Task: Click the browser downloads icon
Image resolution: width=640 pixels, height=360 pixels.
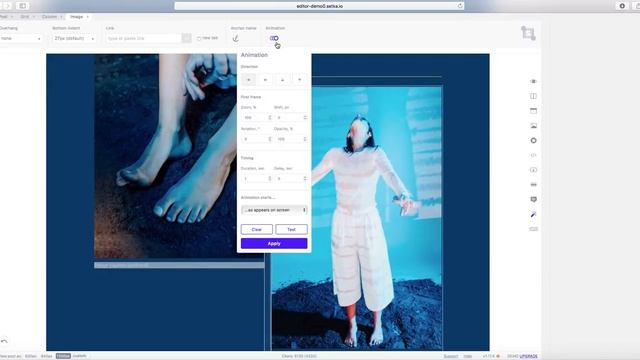Action: (x=622, y=6)
